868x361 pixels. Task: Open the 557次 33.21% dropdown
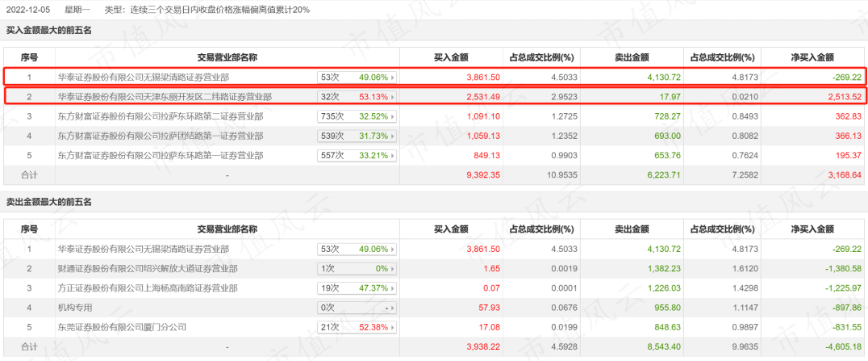(x=357, y=155)
